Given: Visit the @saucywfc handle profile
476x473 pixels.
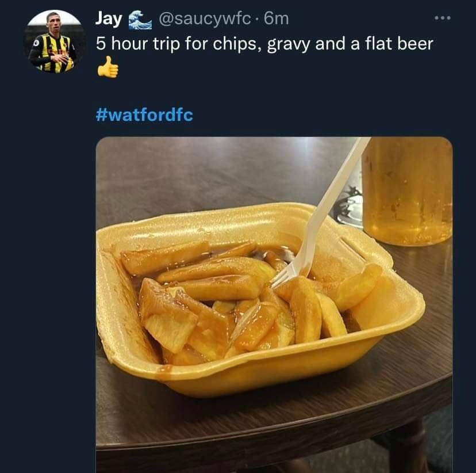Looking at the screenshot, I should [205, 19].
